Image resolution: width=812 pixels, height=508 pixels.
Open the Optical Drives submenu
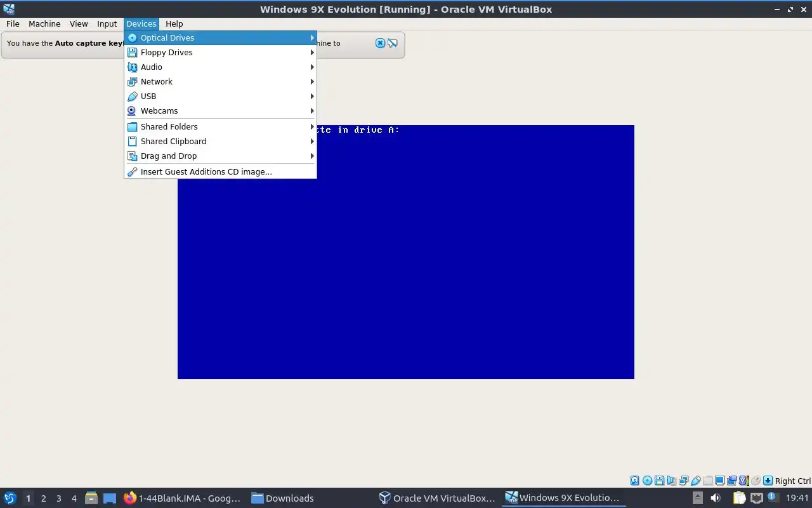click(220, 38)
